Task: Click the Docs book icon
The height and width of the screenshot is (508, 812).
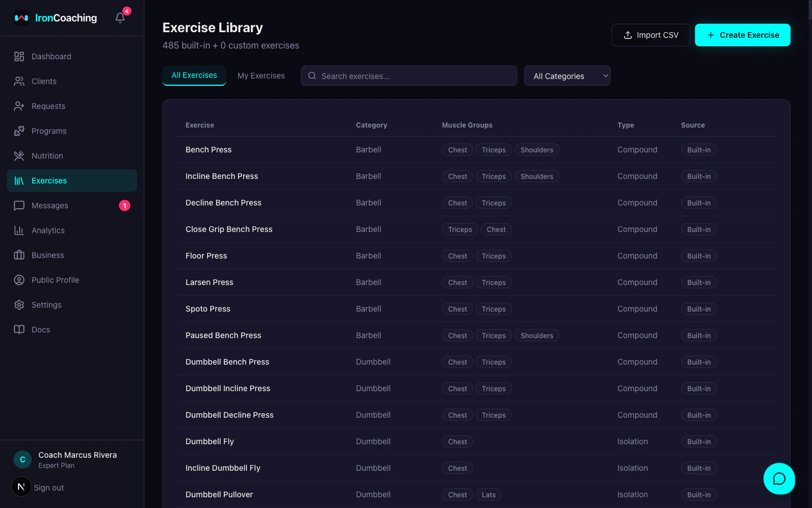Action: [19, 330]
